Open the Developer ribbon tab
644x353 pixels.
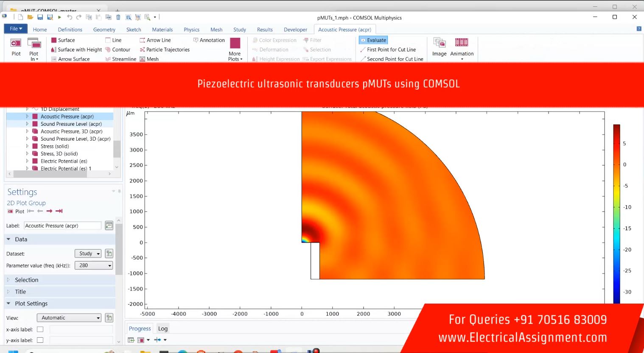[295, 30]
